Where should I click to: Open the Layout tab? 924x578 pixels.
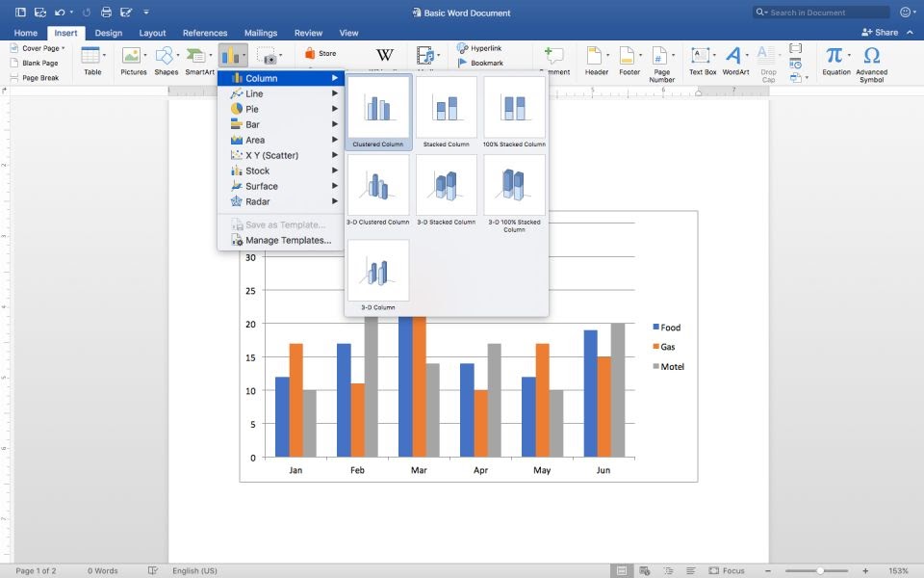click(152, 33)
